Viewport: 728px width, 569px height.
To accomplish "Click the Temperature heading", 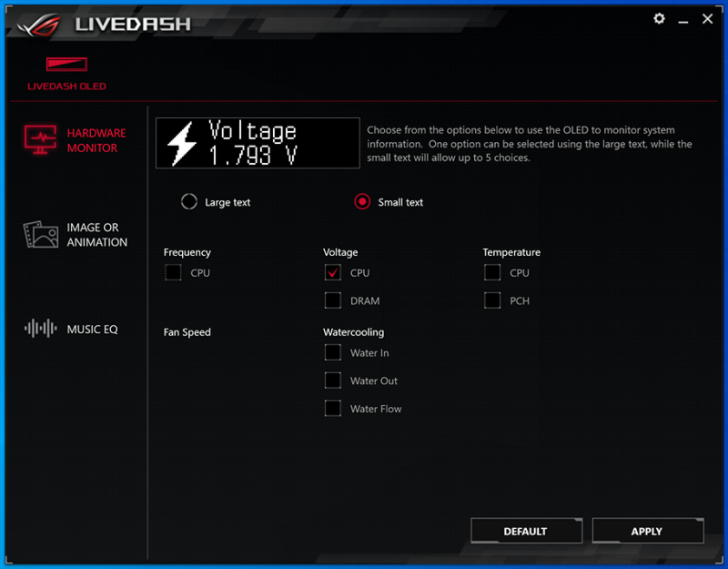I will (511, 252).
